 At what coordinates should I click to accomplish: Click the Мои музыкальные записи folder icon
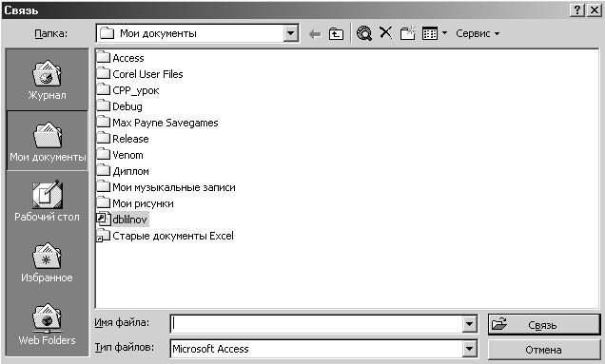[x=103, y=186]
